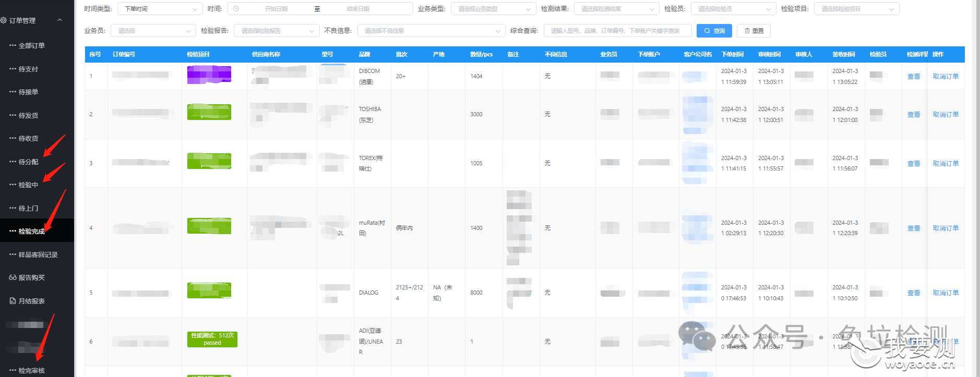Open 样品寄回记录 page
Viewport: 980px width, 377px height.
38,255
